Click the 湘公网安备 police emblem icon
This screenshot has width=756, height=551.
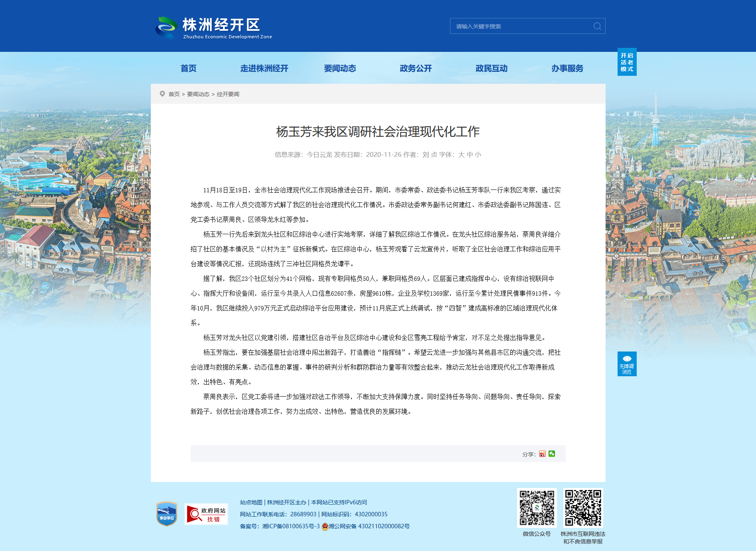[x=325, y=526]
